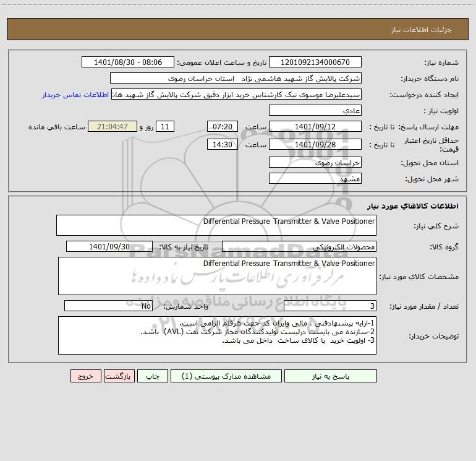Image resolution: width=476 pixels, height=461 pixels.
Task: Click the بازگشت back button
Action: pyautogui.click(x=119, y=376)
